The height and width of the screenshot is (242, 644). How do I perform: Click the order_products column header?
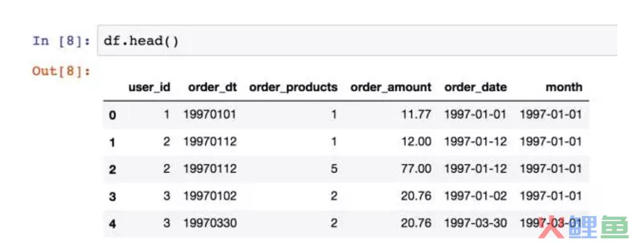293,87
